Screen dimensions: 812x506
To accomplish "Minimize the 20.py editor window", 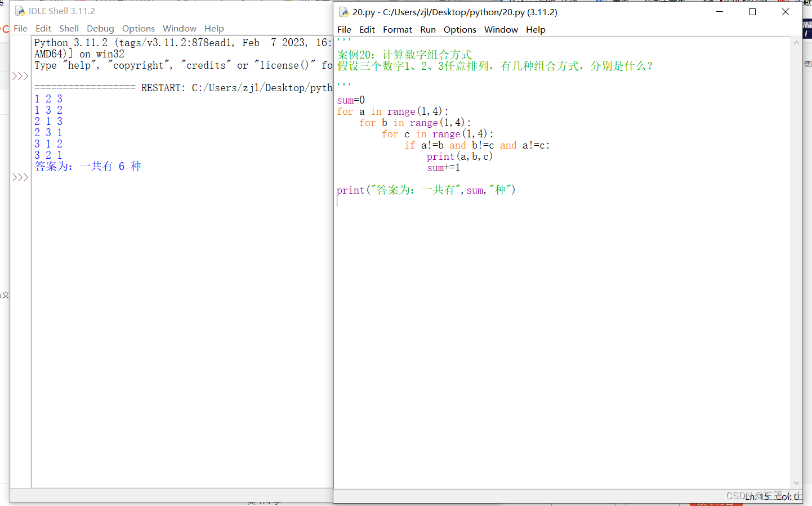I will tap(720, 12).
